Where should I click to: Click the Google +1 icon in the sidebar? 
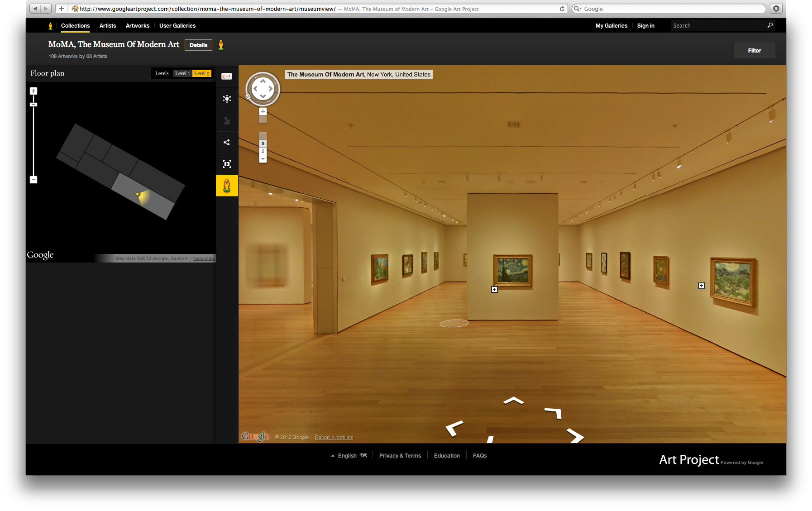tap(226, 76)
